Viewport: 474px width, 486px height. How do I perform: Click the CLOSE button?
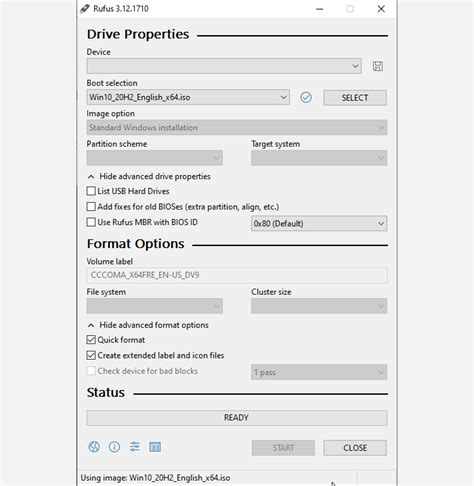point(355,448)
